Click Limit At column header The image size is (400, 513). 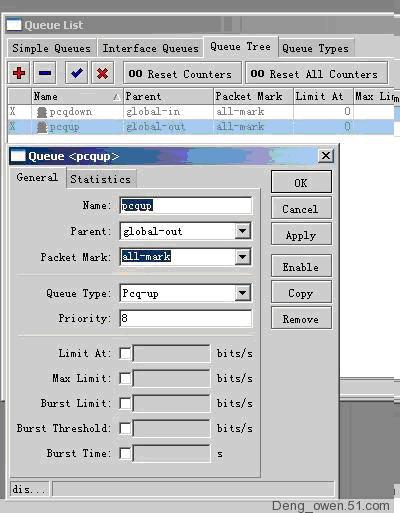pos(323,96)
